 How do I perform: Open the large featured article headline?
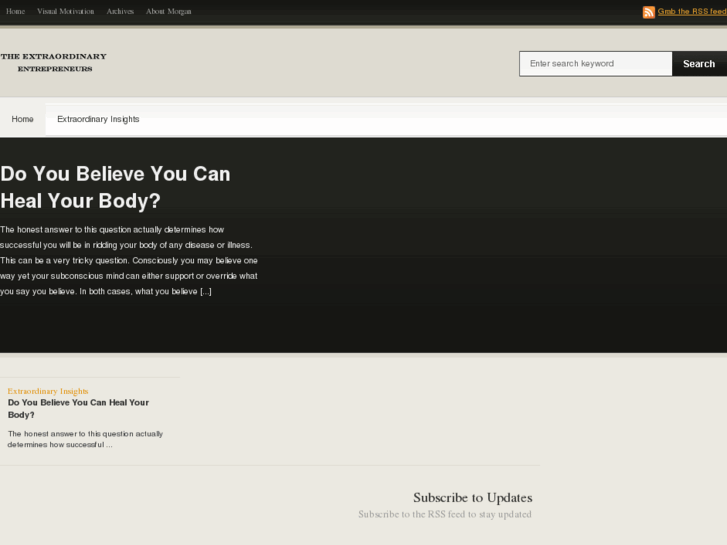tap(115, 187)
